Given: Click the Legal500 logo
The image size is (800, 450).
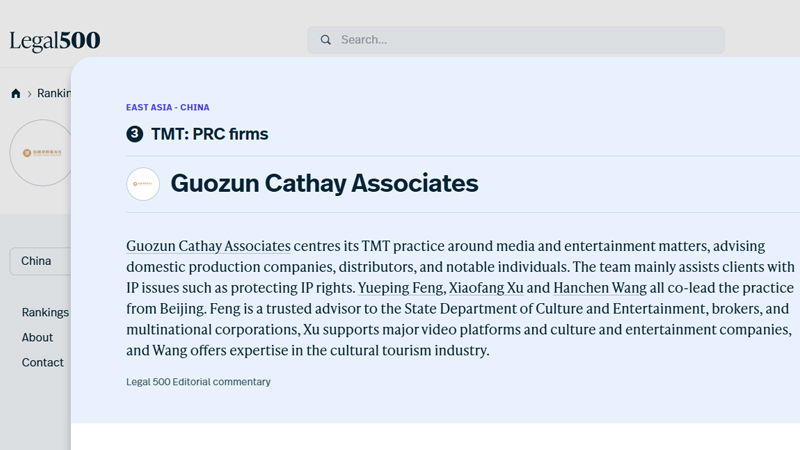Looking at the screenshot, I should pos(55,41).
